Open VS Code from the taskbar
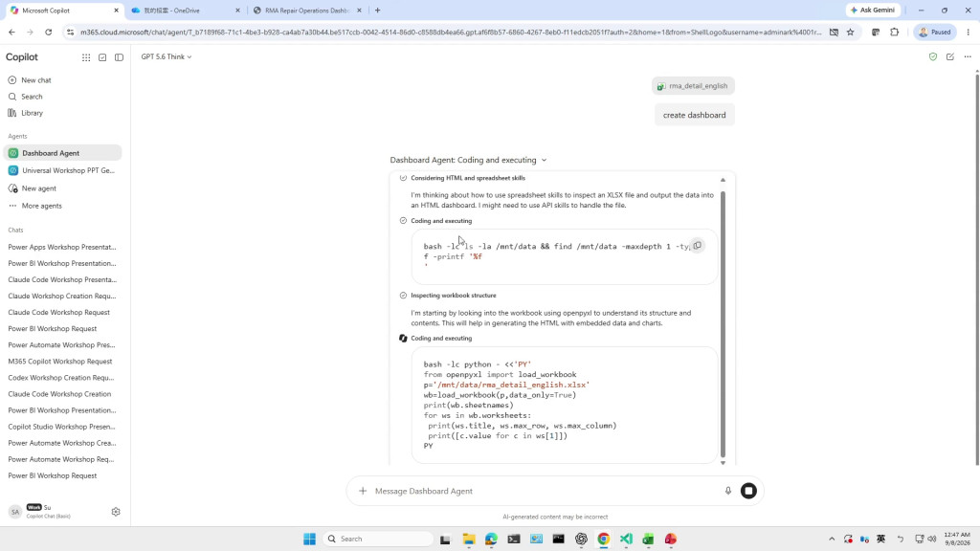 click(626, 540)
